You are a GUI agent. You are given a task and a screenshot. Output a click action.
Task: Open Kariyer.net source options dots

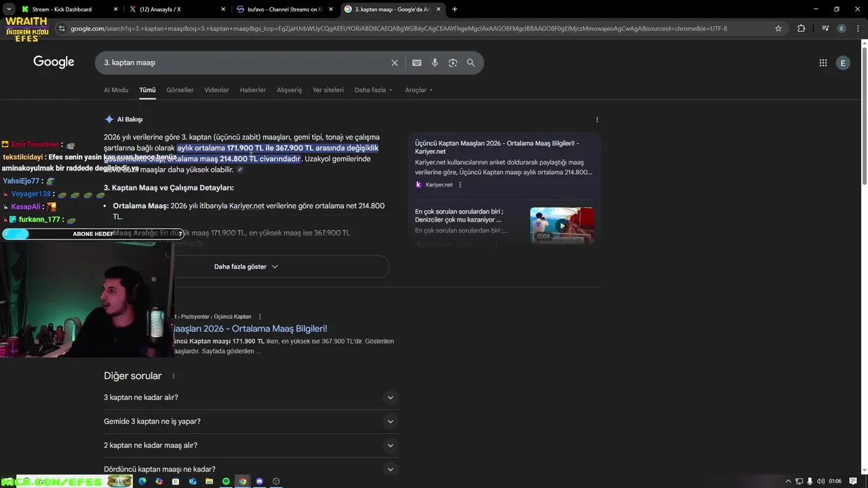[460, 184]
